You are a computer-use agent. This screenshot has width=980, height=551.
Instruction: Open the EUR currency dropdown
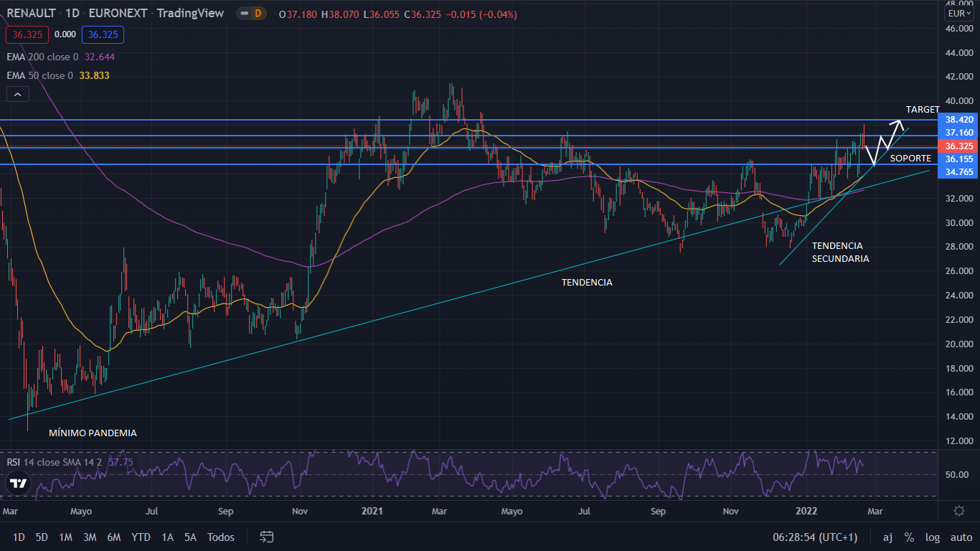pos(958,14)
